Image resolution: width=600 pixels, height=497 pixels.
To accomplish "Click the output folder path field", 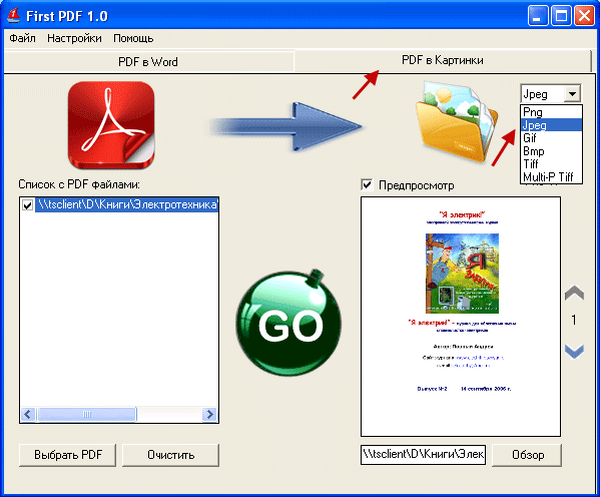I will (423, 455).
